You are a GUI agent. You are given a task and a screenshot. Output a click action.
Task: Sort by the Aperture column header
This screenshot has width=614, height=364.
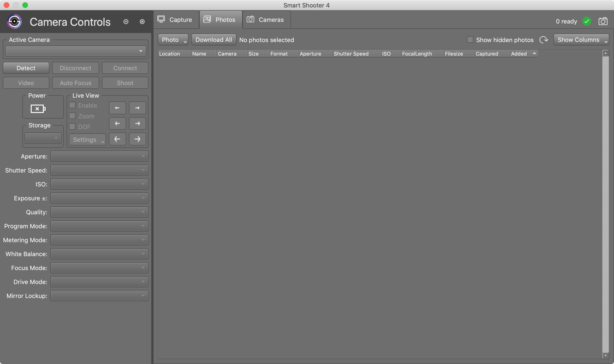click(315, 53)
